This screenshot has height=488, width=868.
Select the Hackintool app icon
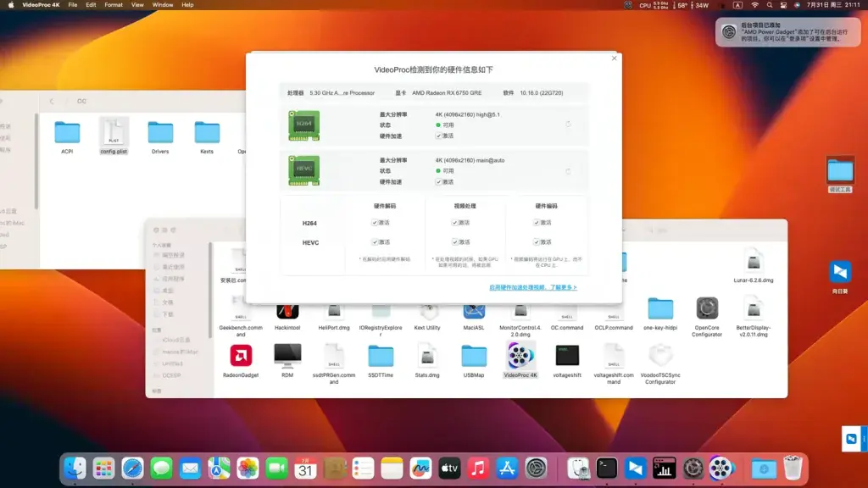[287, 313]
